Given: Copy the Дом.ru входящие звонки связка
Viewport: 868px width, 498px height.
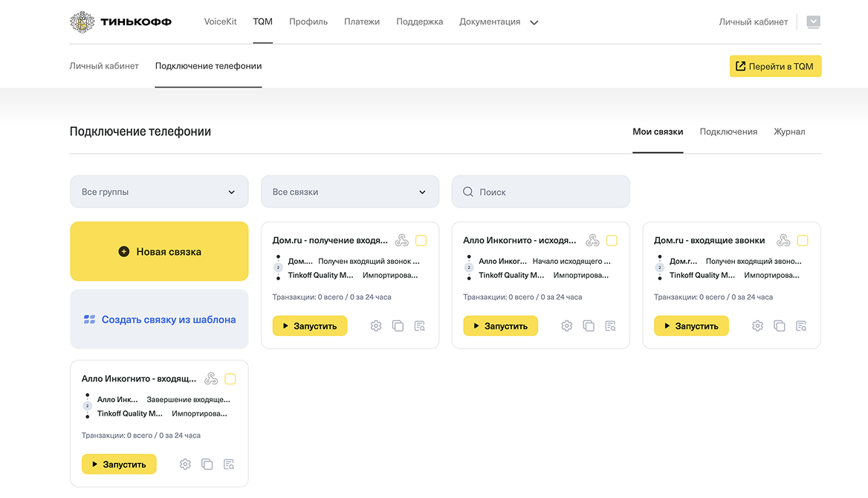Looking at the screenshot, I should point(780,326).
